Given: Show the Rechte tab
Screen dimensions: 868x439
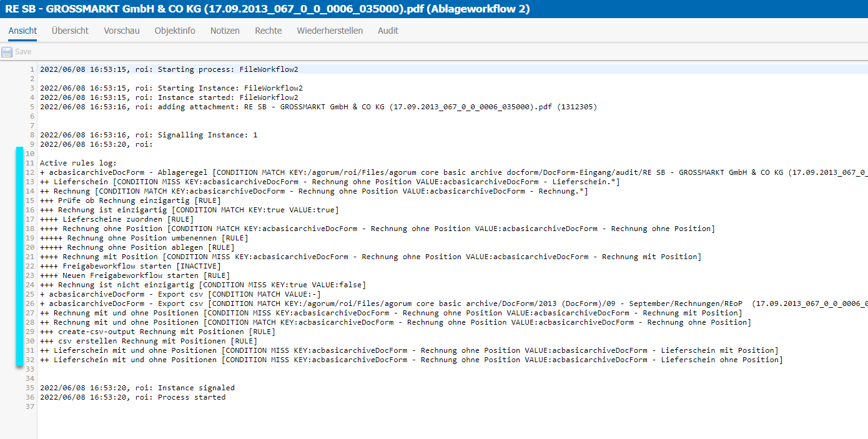Looking at the screenshot, I should click(268, 31).
